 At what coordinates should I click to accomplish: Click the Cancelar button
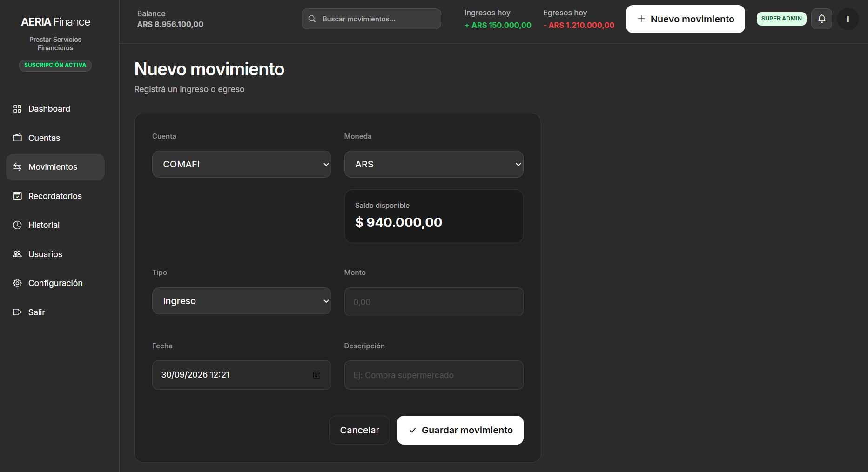(359, 430)
